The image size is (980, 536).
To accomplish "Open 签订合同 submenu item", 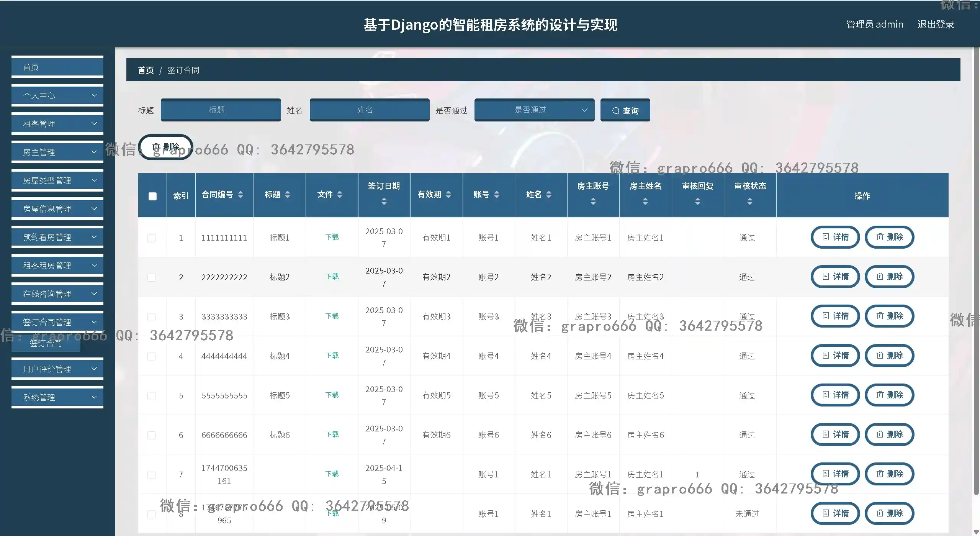I will pos(46,343).
